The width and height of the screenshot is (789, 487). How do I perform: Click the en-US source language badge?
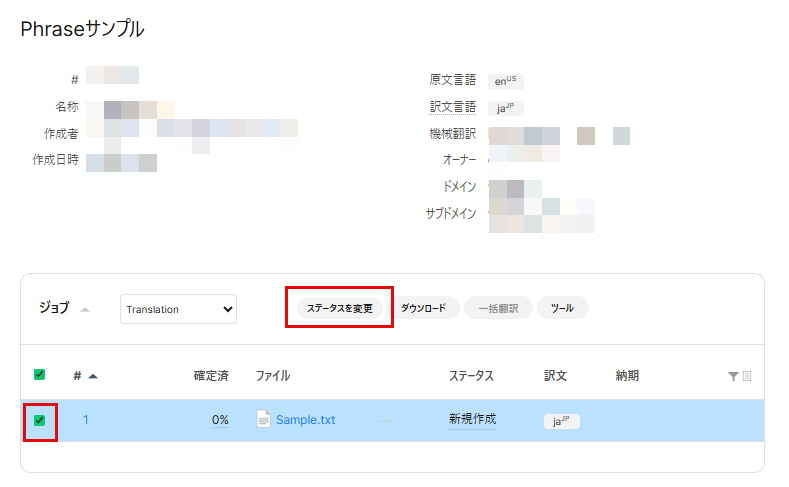tap(505, 81)
